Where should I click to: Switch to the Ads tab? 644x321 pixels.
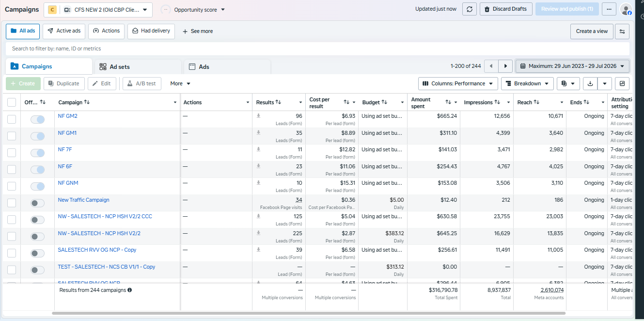click(x=227, y=66)
